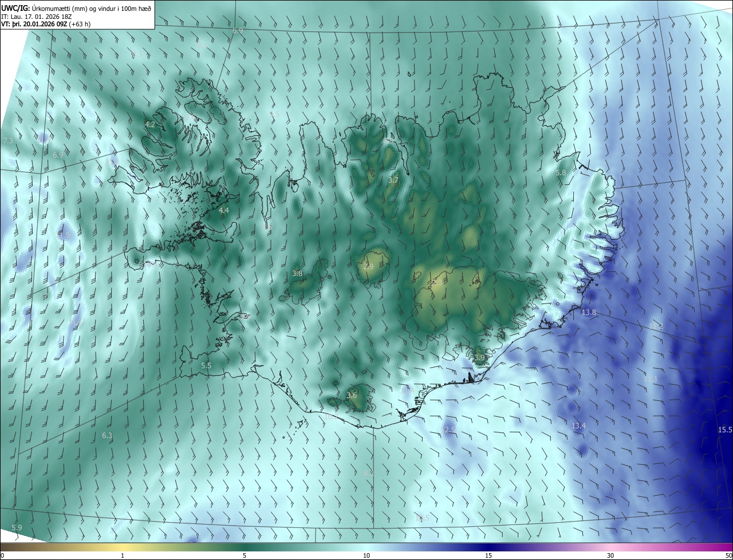Click the 15 tick on the color scale
The image size is (733, 560).
(x=488, y=555)
